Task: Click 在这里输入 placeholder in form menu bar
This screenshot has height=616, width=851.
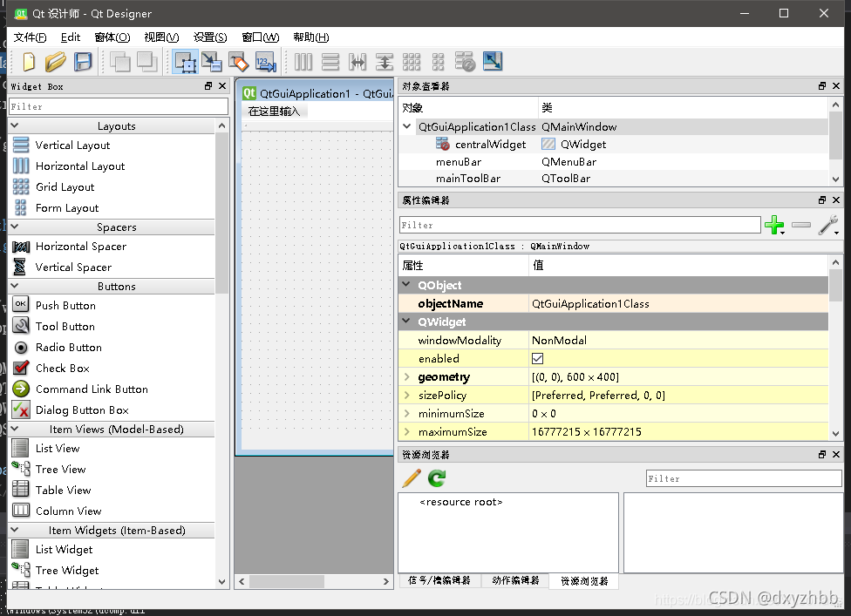Action: point(274,112)
